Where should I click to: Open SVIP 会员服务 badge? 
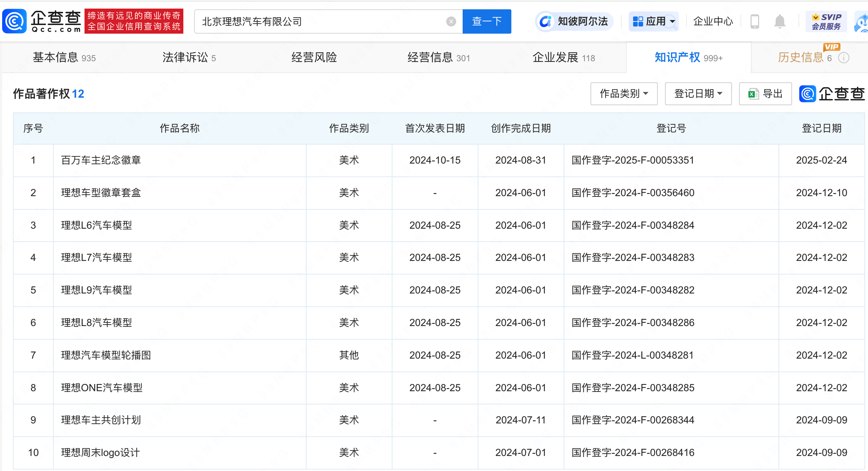(826, 21)
